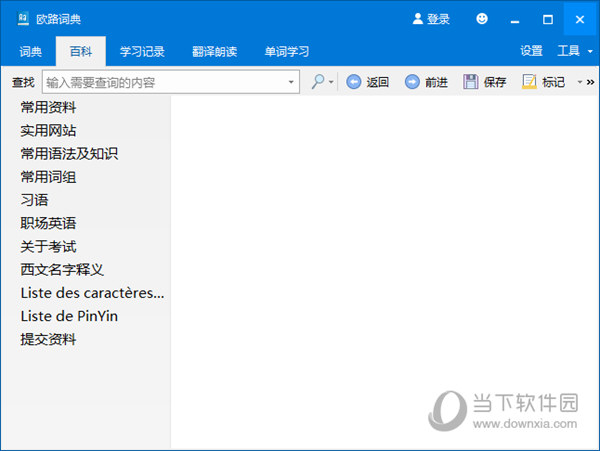Switch to the 学习记录 tab
This screenshot has height=451, width=600.
(x=142, y=51)
